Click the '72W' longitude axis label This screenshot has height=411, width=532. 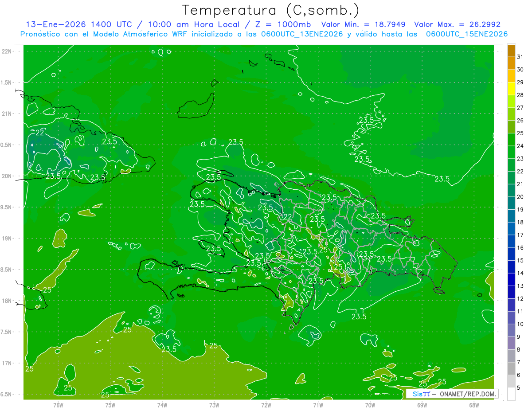[x=266, y=405]
